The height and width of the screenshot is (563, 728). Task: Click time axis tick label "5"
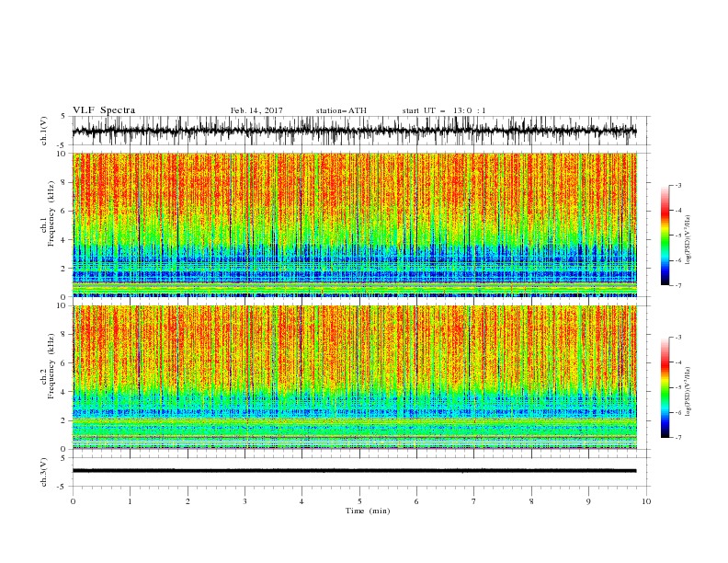click(359, 501)
